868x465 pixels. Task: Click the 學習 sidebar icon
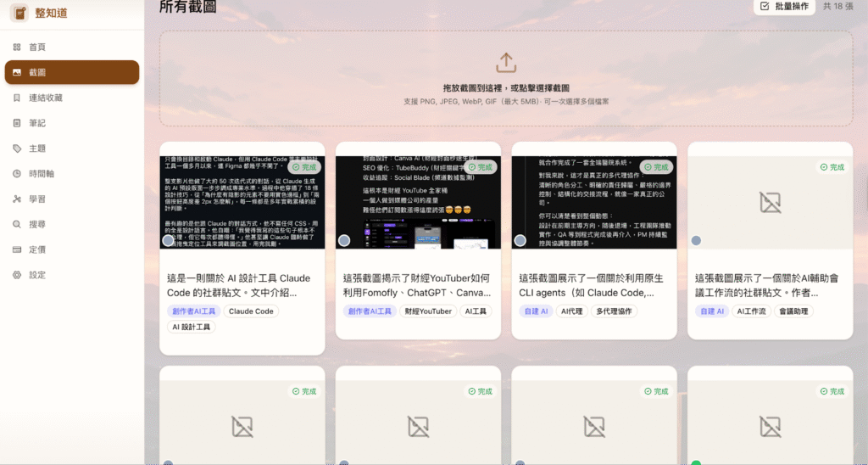[x=17, y=199]
